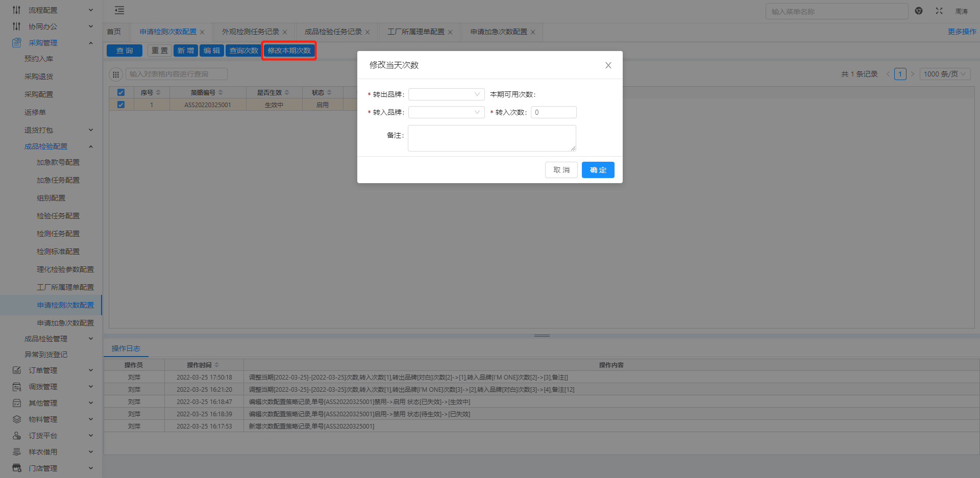Click the 物料管理 layers icon in sidebar

pyautogui.click(x=17, y=419)
